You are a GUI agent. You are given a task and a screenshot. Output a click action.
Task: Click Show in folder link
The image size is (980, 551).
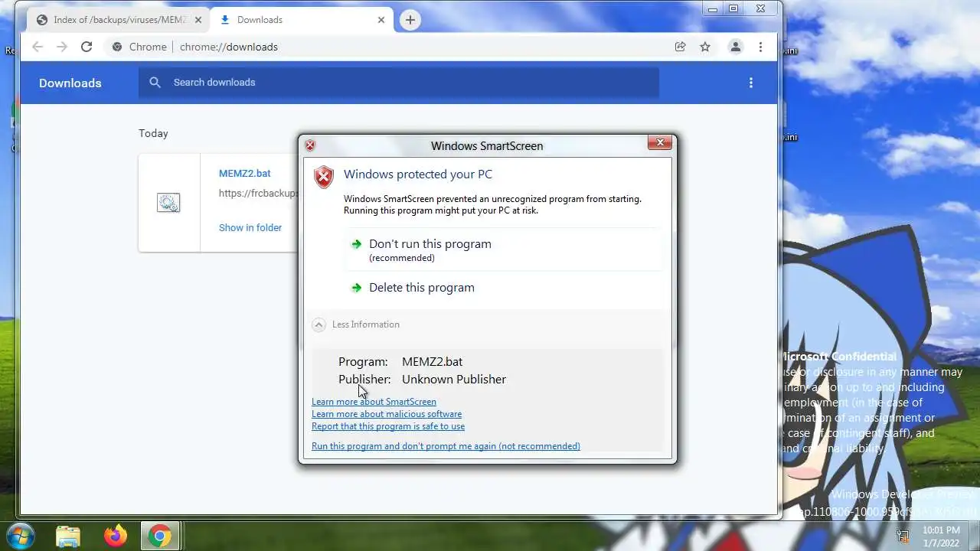tap(250, 227)
